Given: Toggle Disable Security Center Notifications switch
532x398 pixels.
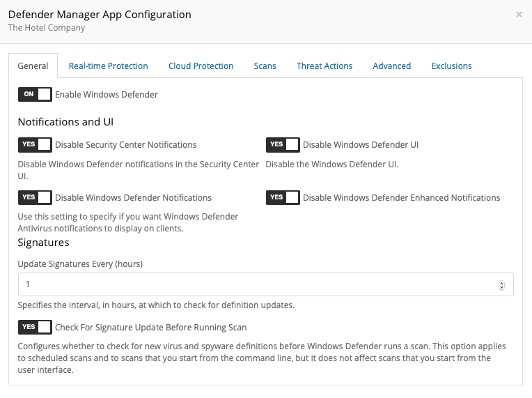Looking at the screenshot, I should pos(35,145).
